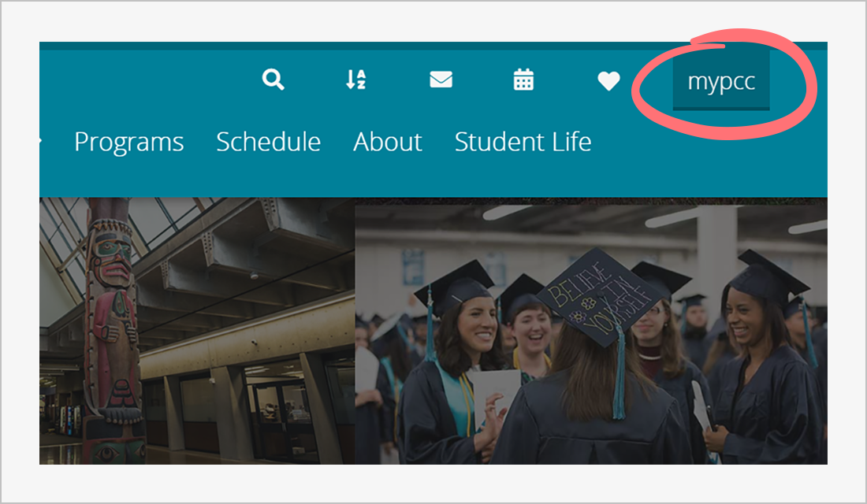This screenshot has width=867, height=504.
Task: Click the envelope contact icon
Action: point(441,80)
